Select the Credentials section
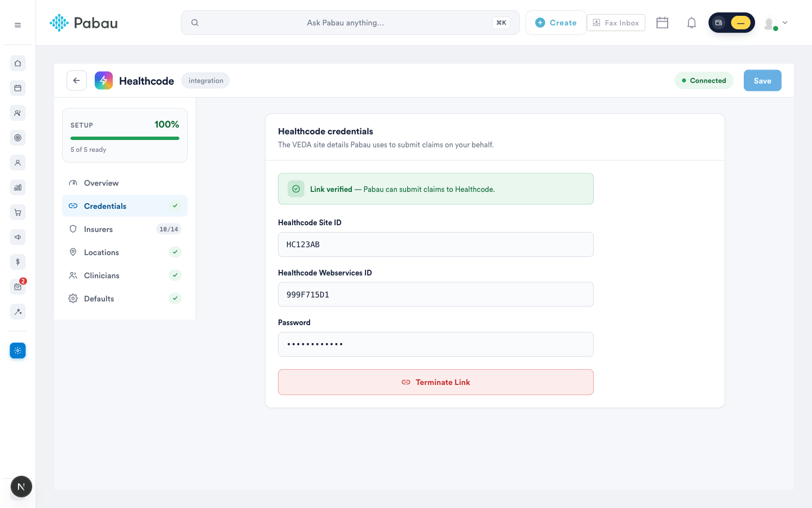This screenshot has width=812, height=508. [125, 206]
